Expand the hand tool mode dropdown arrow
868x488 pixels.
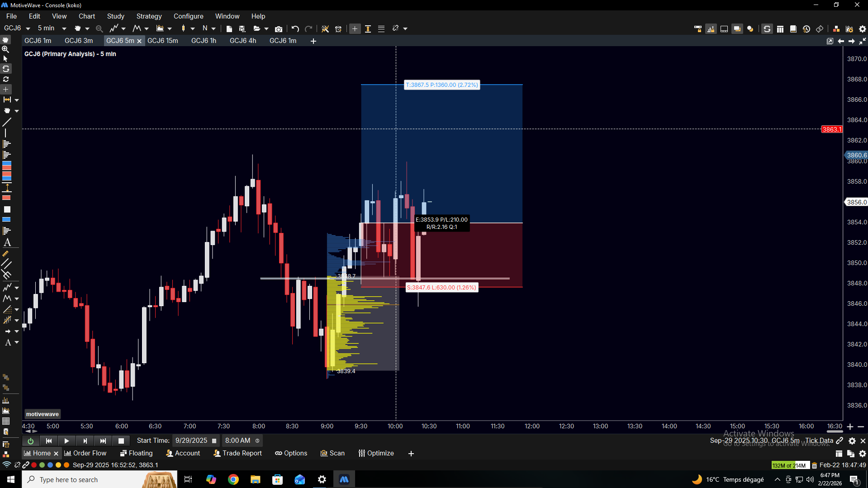(87, 28)
